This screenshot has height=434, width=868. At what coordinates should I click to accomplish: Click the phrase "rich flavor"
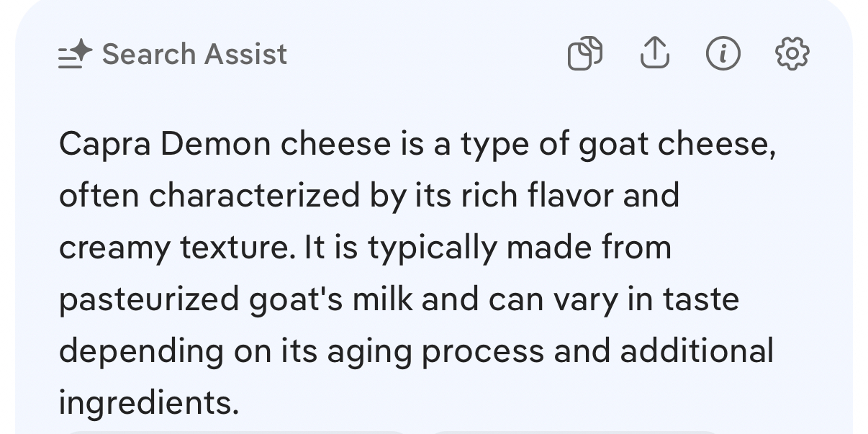coord(538,196)
